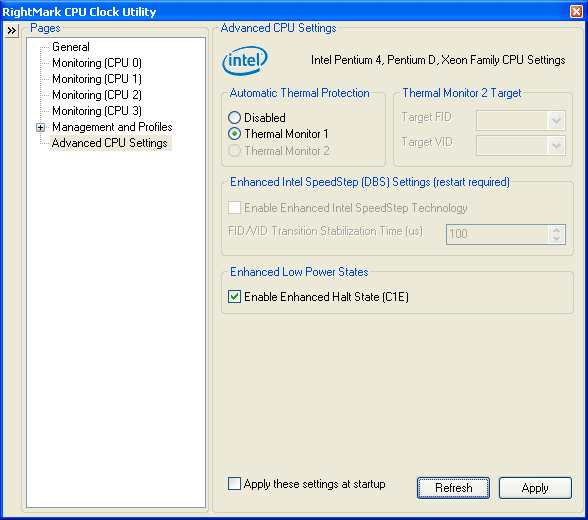Open the Monitoring (CPU 0) page
Image resolution: width=588 pixels, height=520 pixels.
[97, 63]
